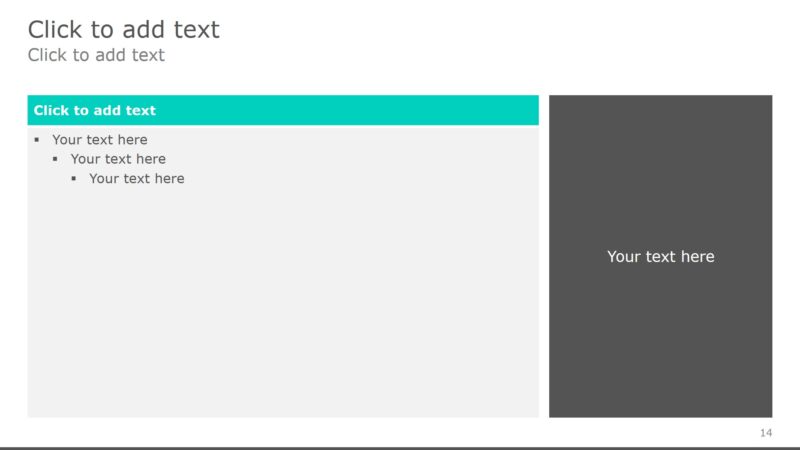Click the large slide title placeholder
The height and width of the screenshot is (450, 800).
(x=123, y=29)
